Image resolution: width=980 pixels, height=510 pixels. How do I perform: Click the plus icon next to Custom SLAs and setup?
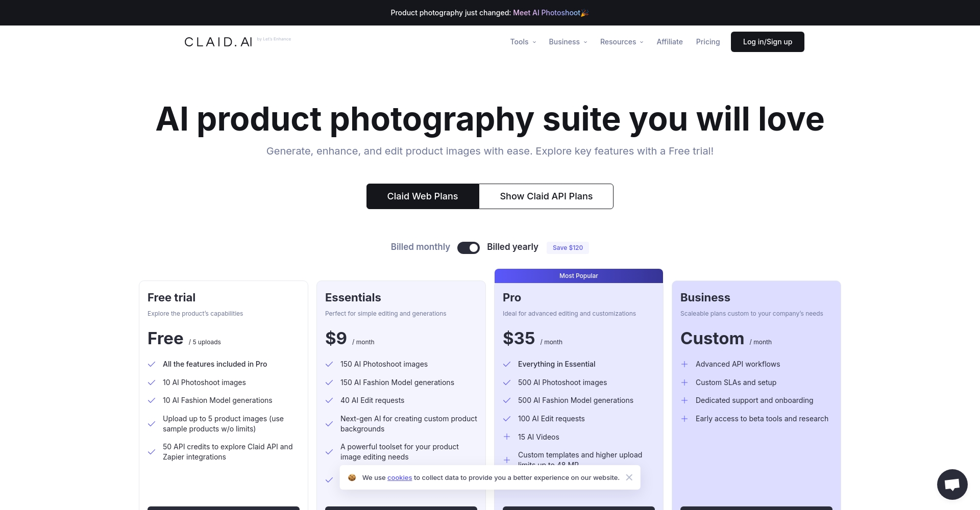point(684,382)
